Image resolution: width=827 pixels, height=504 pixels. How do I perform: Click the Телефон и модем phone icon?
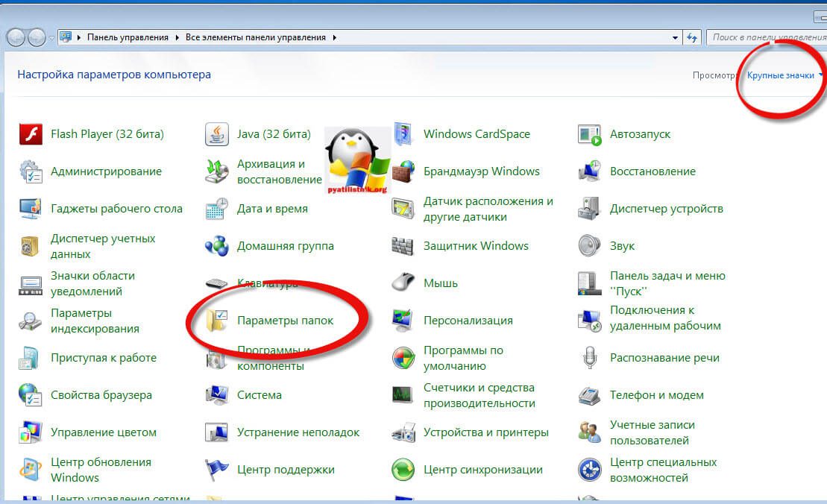(590, 395)
